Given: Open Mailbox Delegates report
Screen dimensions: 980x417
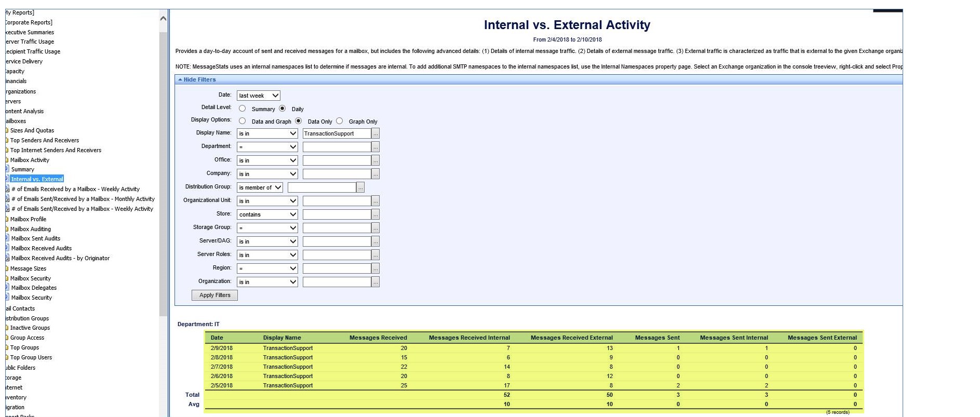Looking at the screenshot, I should pos(34,288).
